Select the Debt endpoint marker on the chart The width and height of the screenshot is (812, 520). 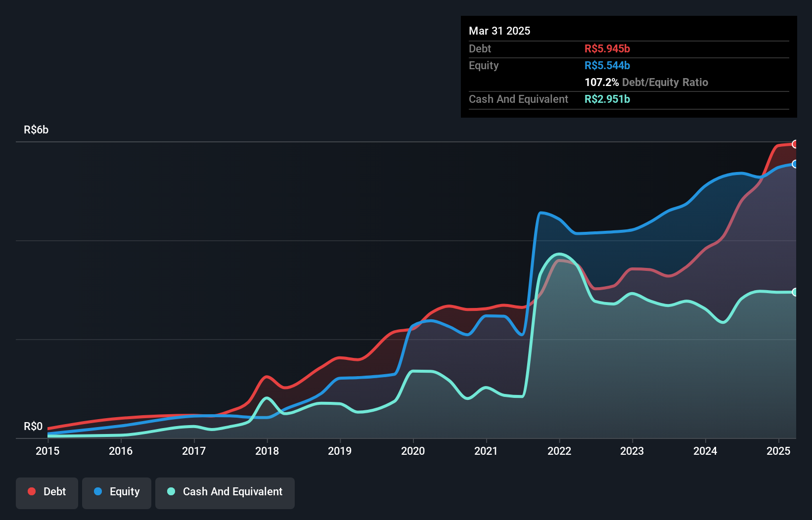coord(795,144)
